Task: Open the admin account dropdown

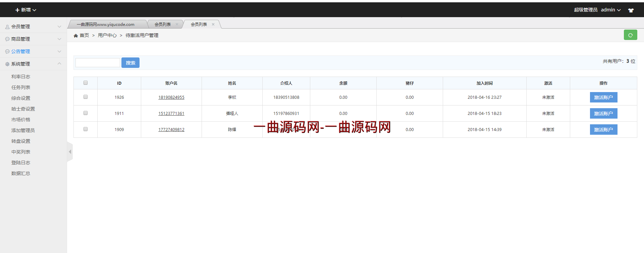Action: pos(611,10)
